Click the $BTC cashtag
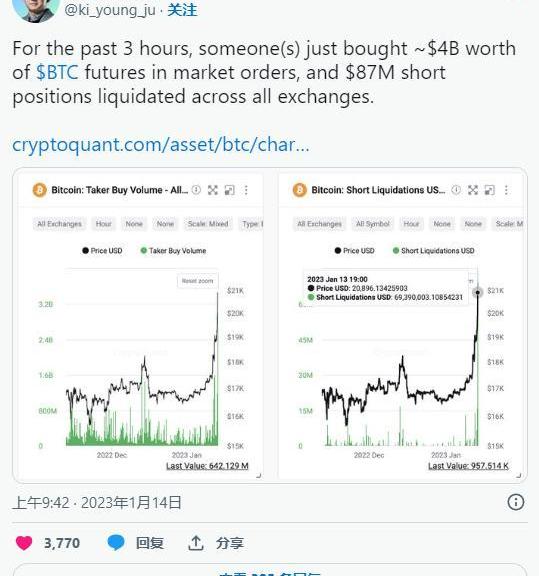Viewport: 539px width, 576px height. (x=57, y=72)
